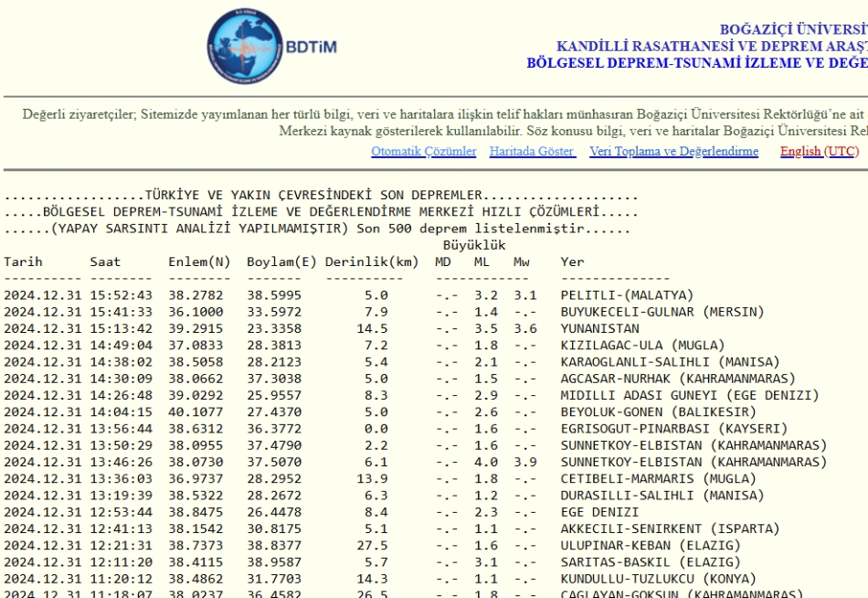Click the Yer location column header
Screen dimensions: 868x598
click(x=572, y=262)
